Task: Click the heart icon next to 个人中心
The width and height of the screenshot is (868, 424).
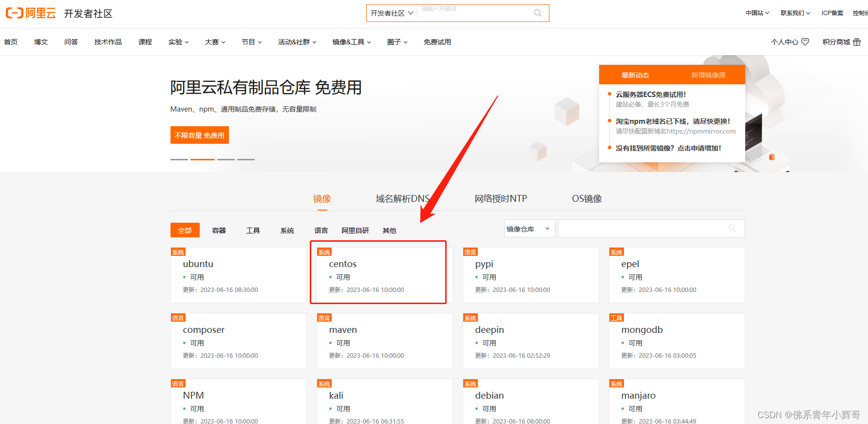Action: 805,42
